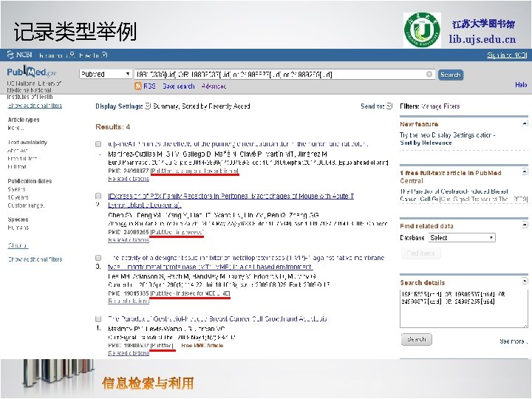Open the Paradox of Oestradiol-Induced Breast Cancer result title

(217, 318)
